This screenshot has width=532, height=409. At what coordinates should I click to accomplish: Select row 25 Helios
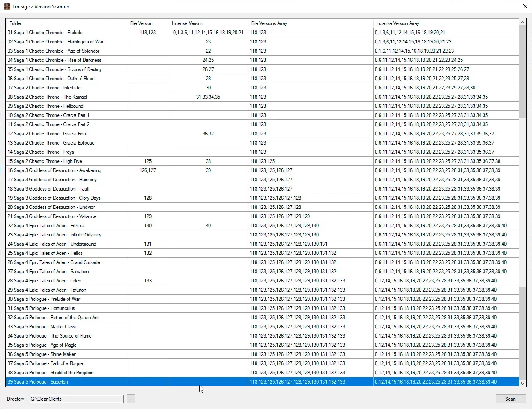[262, 253]
